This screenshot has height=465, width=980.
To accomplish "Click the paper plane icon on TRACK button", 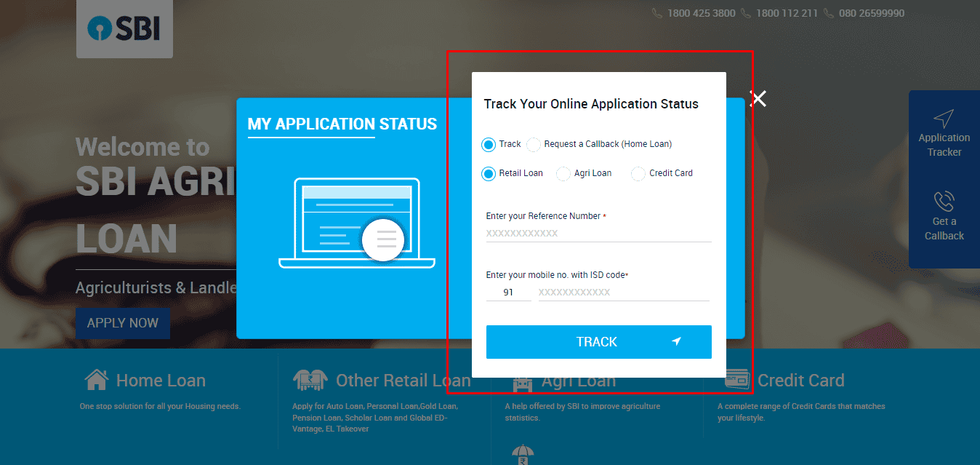I will click(677, 341).
